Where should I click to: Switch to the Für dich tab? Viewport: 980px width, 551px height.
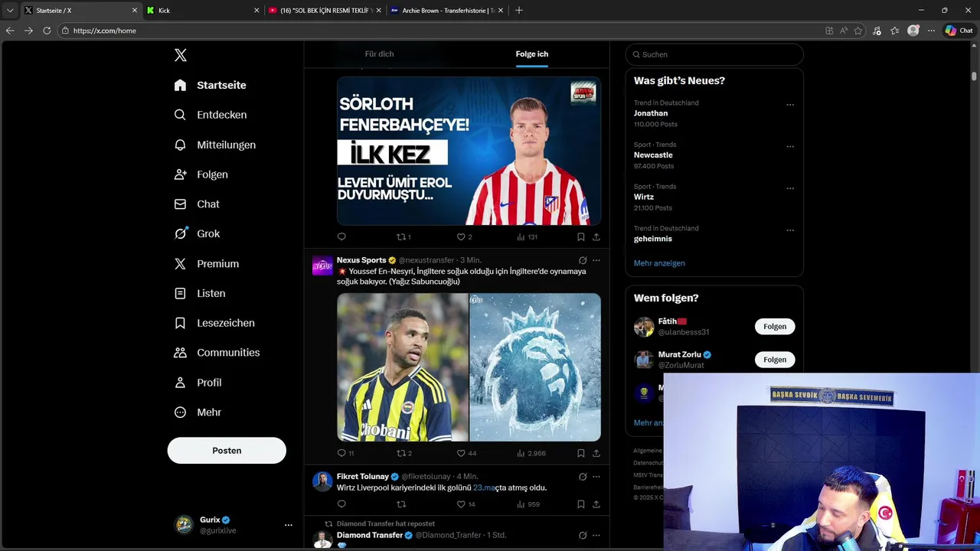379,54
